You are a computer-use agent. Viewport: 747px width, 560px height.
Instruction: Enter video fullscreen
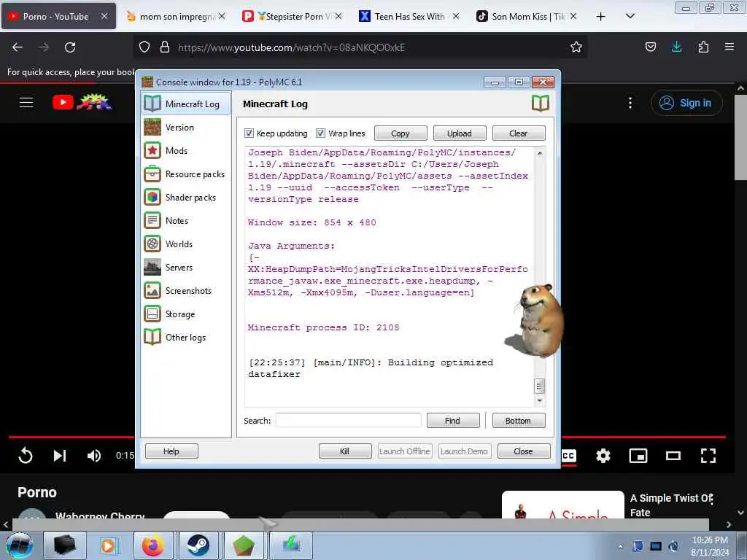click(708, 456)
